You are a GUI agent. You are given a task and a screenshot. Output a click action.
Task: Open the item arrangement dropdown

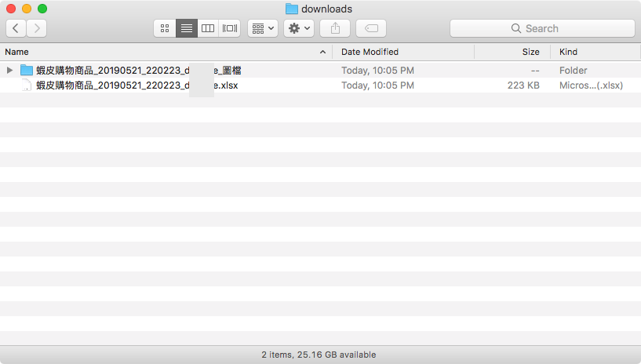pos(263,28)
